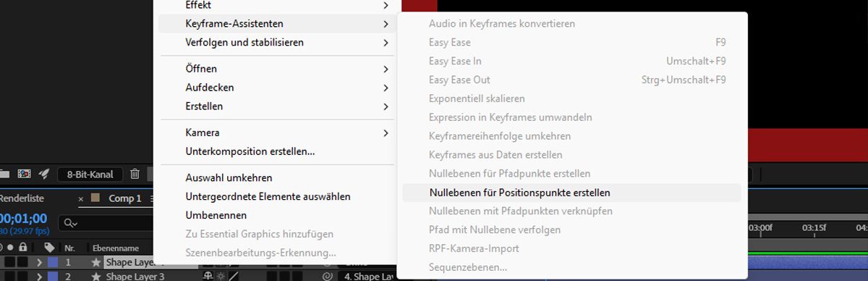This screenshot has width=868, height=281.
Task: Select Nullebenen für Positionspunkte erstellen
Action: (571, 193)
